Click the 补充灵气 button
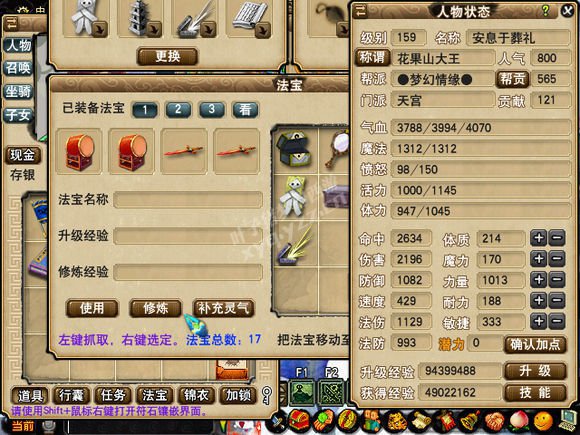 coord(224,308)
